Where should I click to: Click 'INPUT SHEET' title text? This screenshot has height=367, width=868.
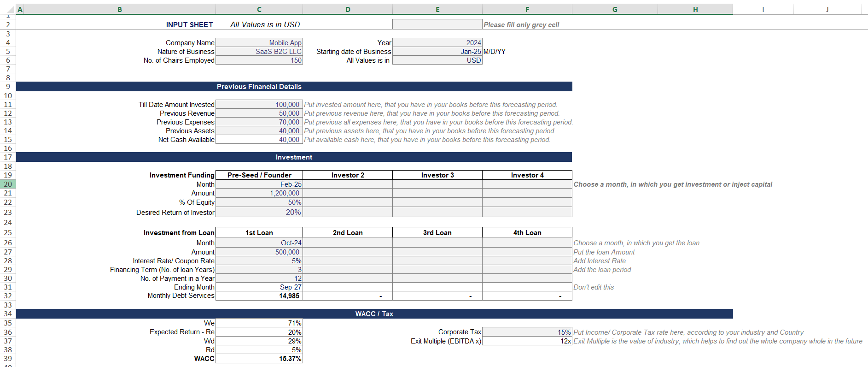(x=190, y=25)
